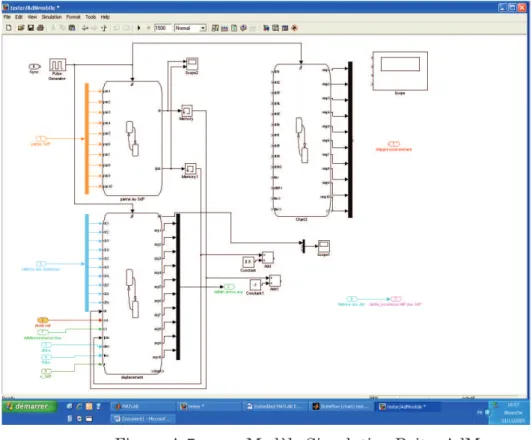Navigate back with the toolbar arrow icon
Screen dimensions: 532x440
coord(85,28)
